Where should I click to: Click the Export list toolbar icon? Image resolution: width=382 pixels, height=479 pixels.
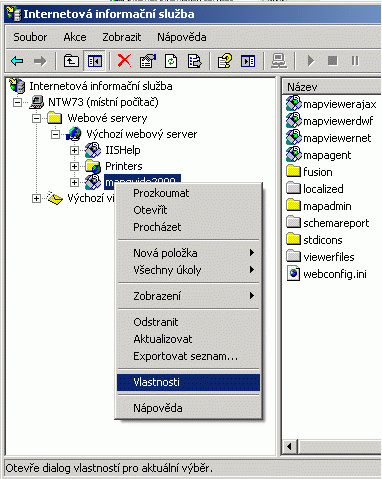tap(194, 61)
